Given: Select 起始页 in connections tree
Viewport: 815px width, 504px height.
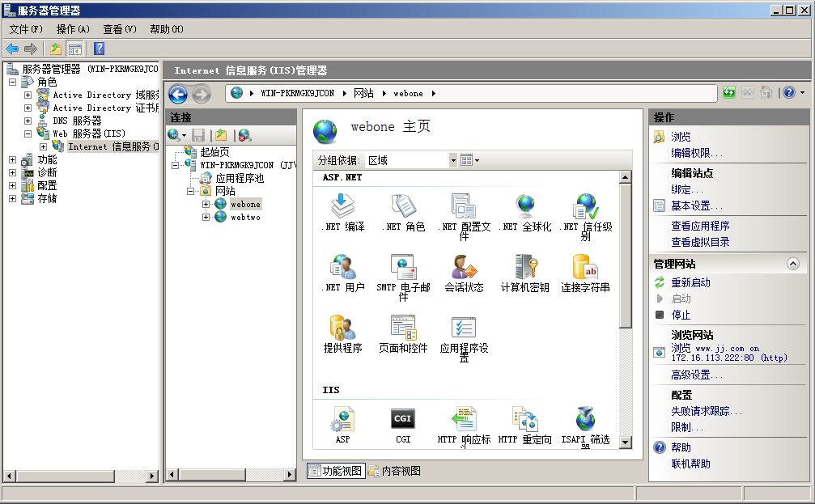Looking at the screenshot, I should coord(214,152).
